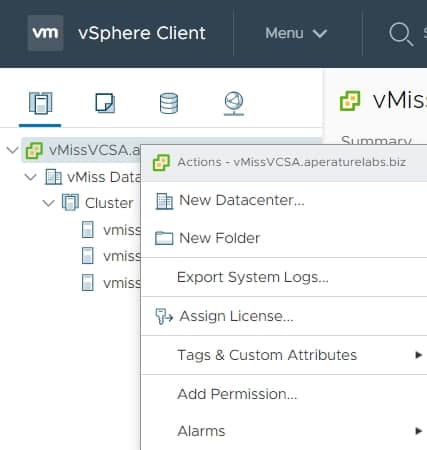Collapse the vMissVCSA vCenter tree node

click(x=12, y=150)
